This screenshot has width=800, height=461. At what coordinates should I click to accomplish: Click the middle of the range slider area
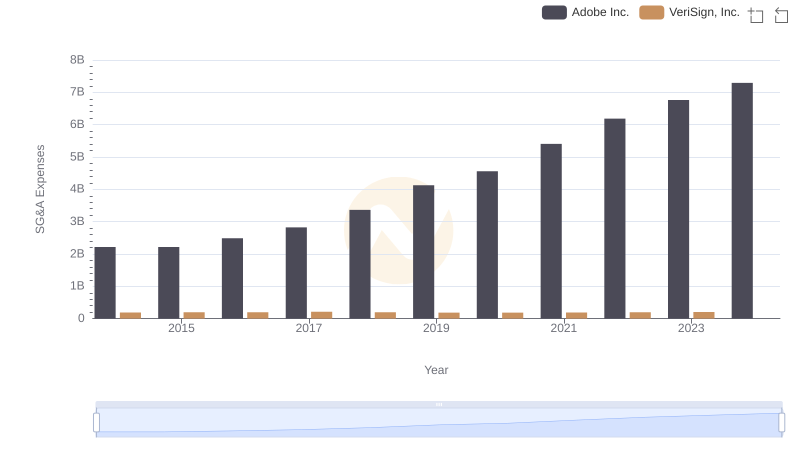(439, 423)
